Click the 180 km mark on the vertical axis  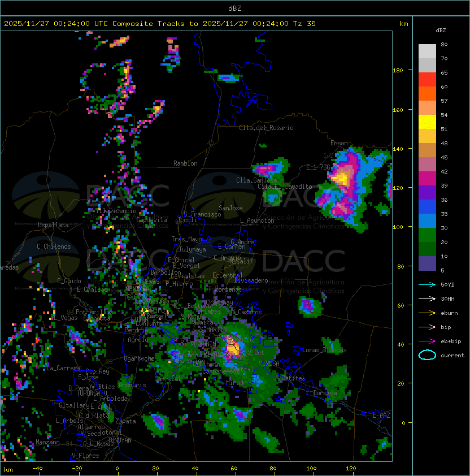click(x=398, y=71)
